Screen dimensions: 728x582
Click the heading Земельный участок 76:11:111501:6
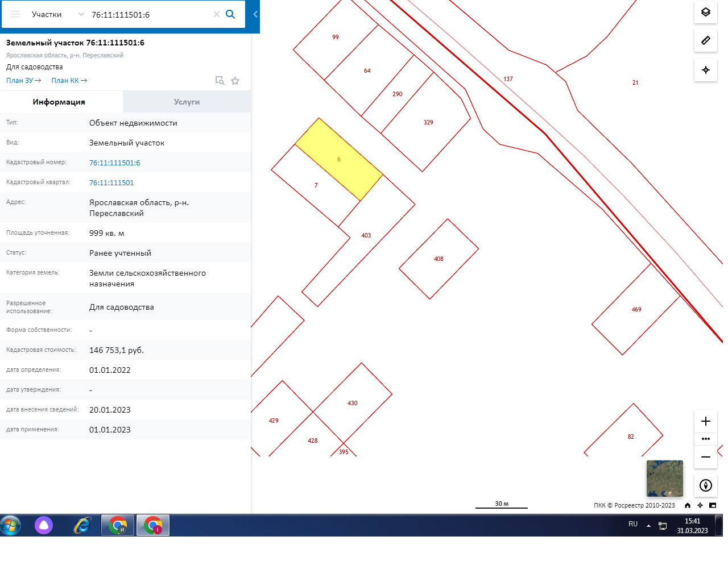click(75, 43)
